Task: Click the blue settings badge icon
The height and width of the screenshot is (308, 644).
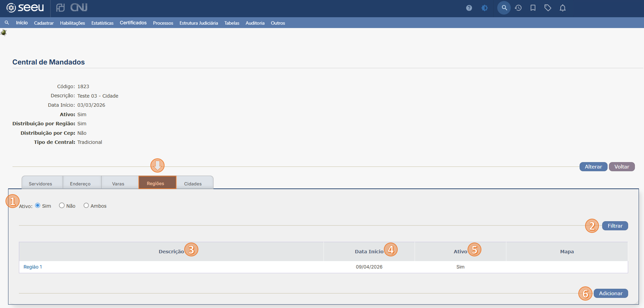Action: click(x=485, y=8)
